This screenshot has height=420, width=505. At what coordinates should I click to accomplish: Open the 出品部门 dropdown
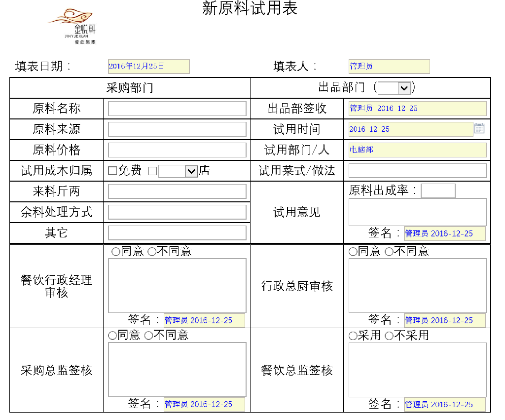point(394,88)
